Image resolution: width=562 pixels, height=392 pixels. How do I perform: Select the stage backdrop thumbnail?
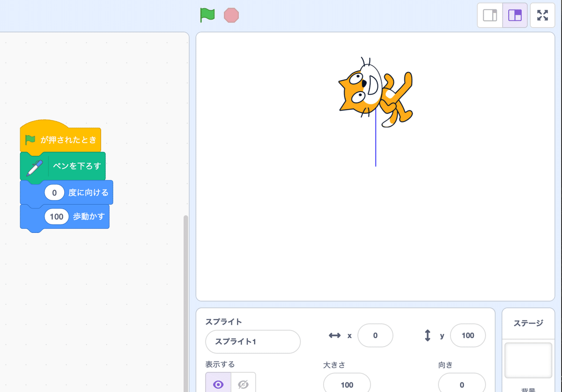(x=528, y=360)
